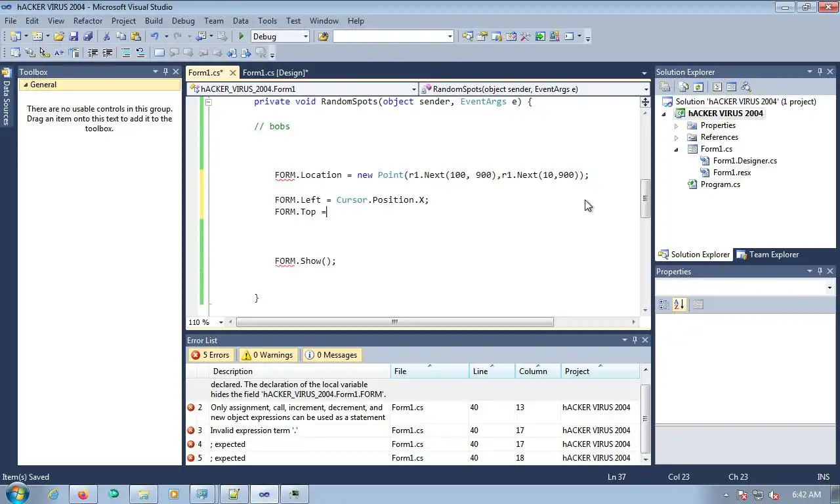Click the Increase line indent icon

pyautogui.click(x=107, y=52)
